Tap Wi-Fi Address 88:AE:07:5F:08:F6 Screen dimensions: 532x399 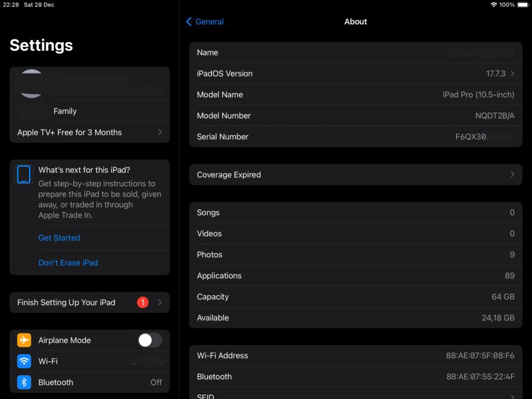coord(480,356)
